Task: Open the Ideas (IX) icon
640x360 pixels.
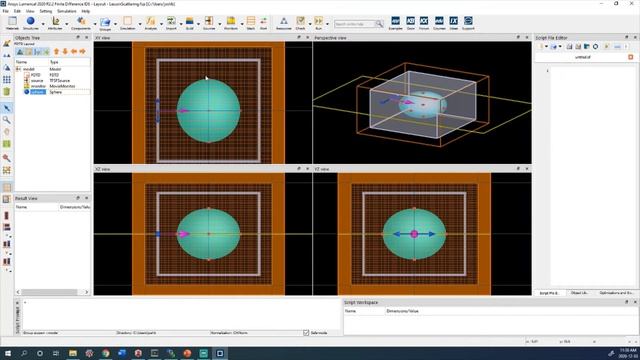Action: 453,21
